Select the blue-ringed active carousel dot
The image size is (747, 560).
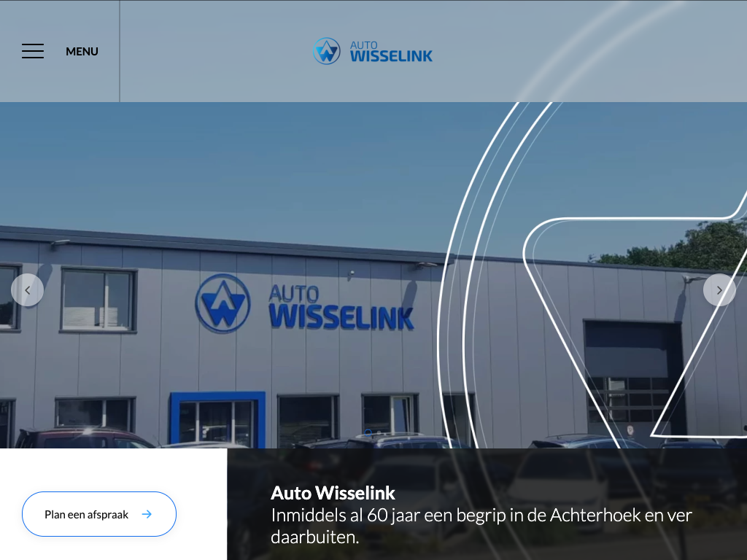coord(368,433)
